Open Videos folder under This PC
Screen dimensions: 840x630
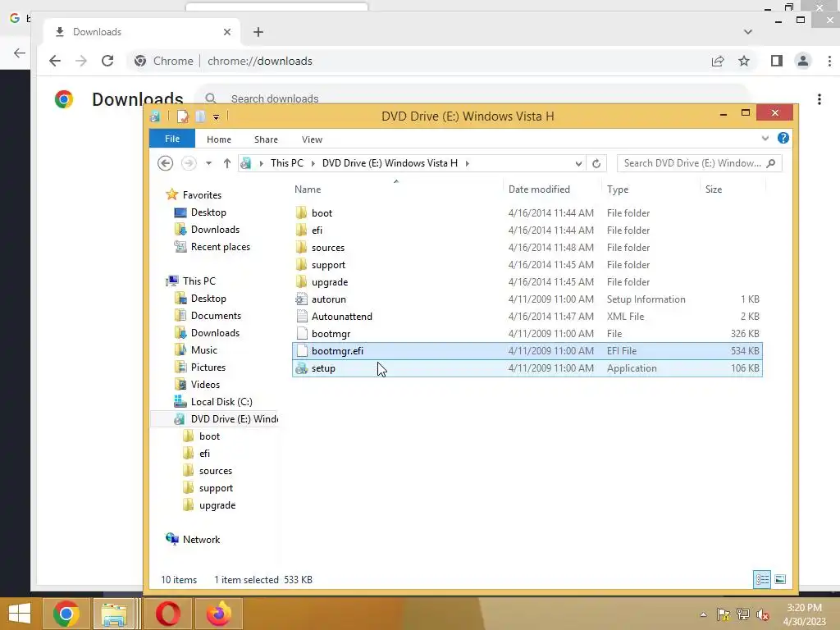click(205, 385)
